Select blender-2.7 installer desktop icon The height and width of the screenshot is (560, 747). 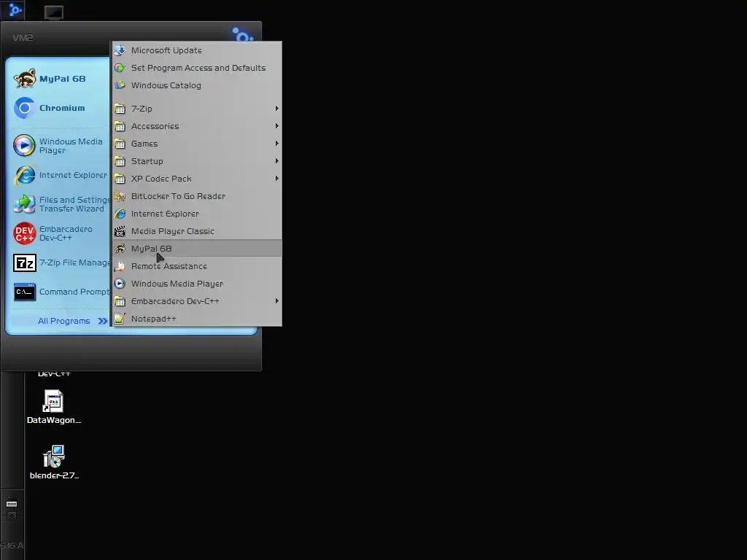pyautogui.click(x=53, y=456)
